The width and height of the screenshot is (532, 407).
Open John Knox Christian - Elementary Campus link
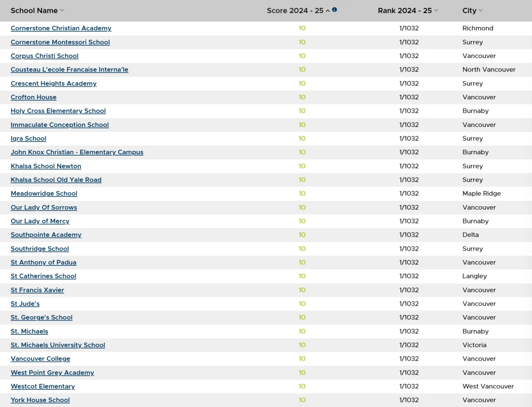(77, 152)
